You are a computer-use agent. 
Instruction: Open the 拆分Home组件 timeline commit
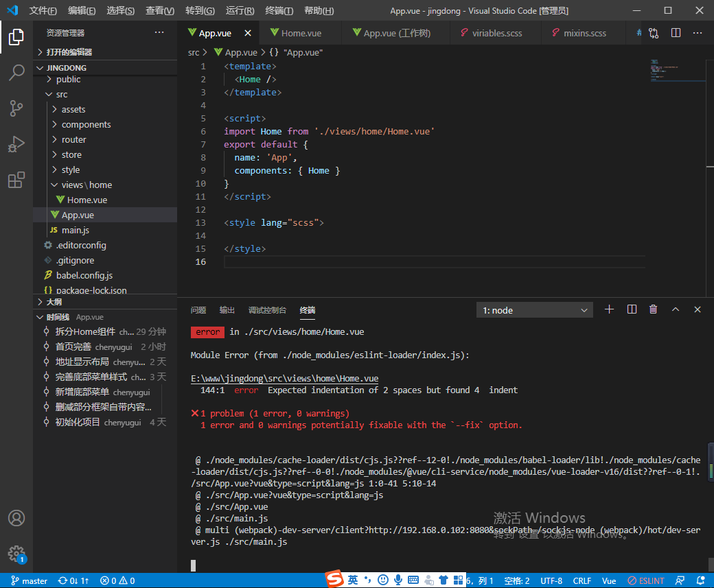point(105,332)
